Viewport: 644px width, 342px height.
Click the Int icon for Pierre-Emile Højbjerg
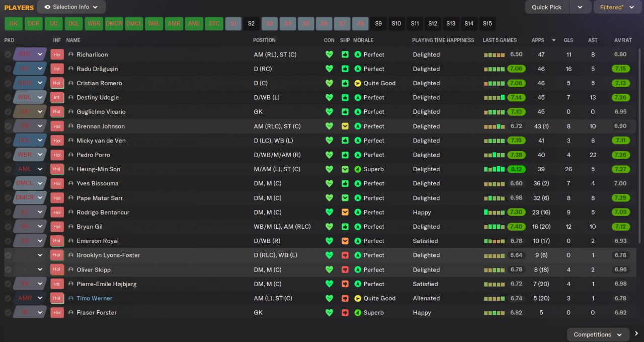click(57, 284)
